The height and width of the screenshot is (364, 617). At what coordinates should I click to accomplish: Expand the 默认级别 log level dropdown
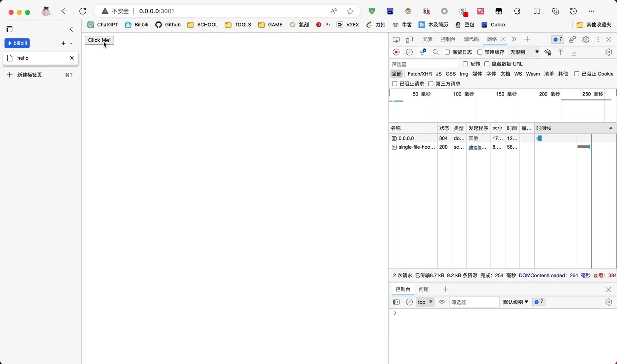pos(515,302)
